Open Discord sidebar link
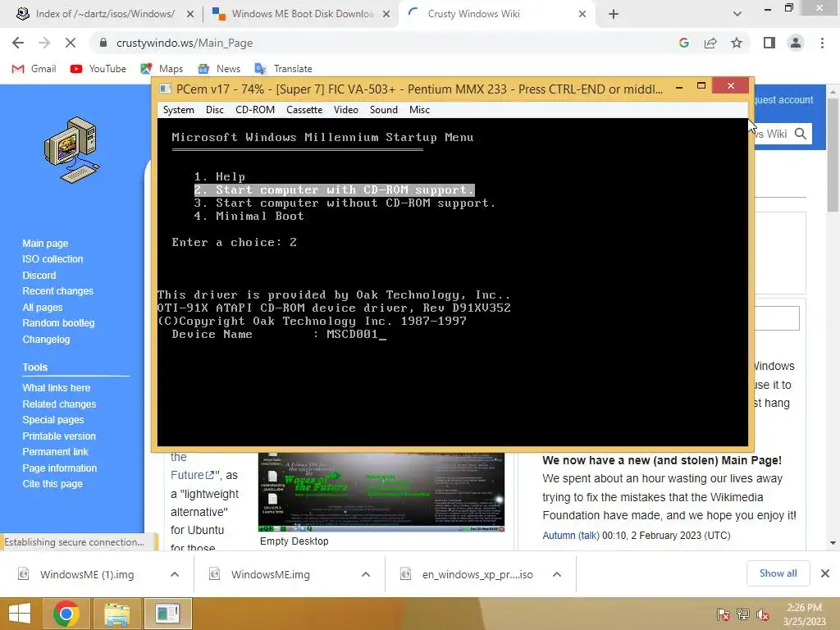 [x=39, y=275]
